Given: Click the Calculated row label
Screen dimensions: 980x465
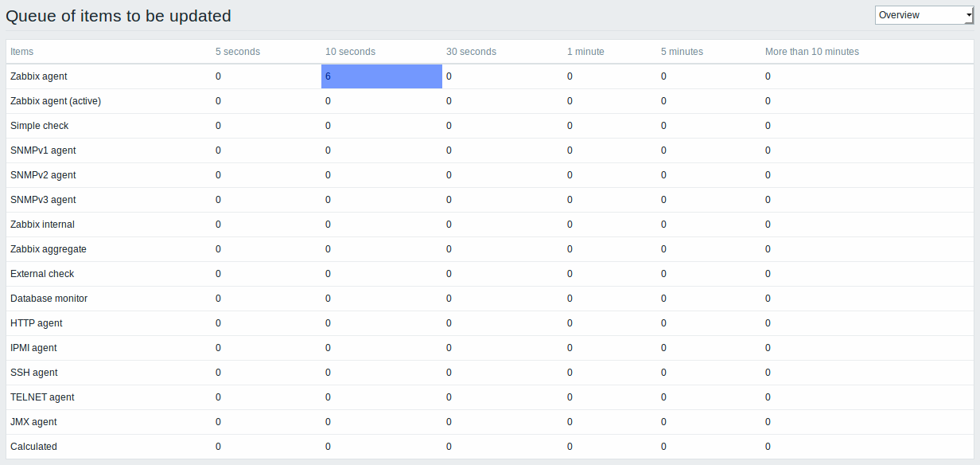Looking at the screenshot, I should click(x=33, y=447).
